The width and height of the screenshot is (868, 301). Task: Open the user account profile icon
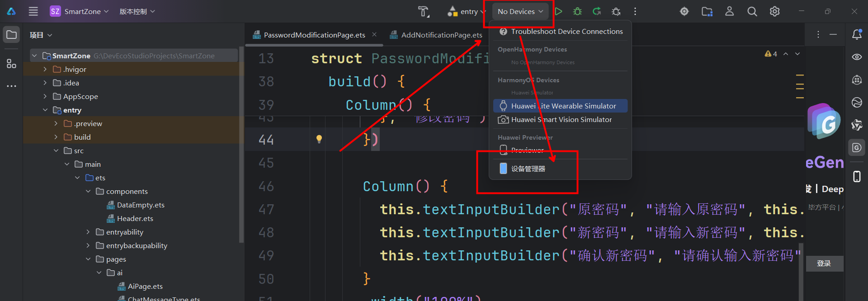pyautogui.click(x=729, y=11)
